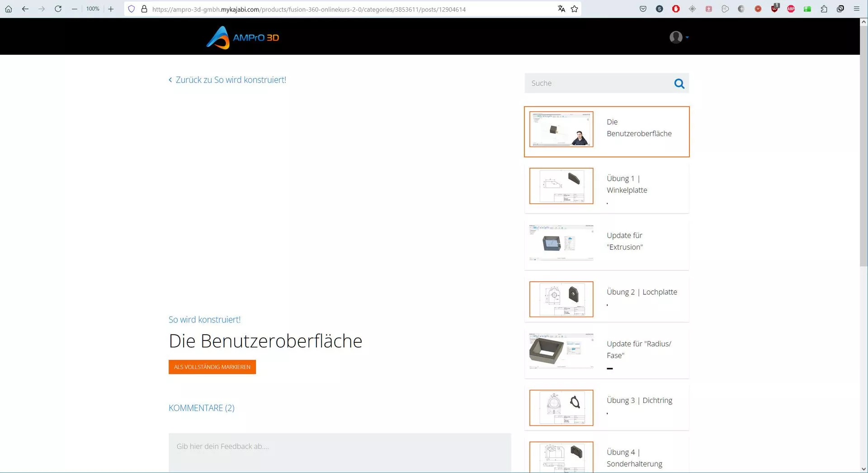The image size is (868, 473).
Task: Bookmark this page with the star icon
Action: coord(574,9)
